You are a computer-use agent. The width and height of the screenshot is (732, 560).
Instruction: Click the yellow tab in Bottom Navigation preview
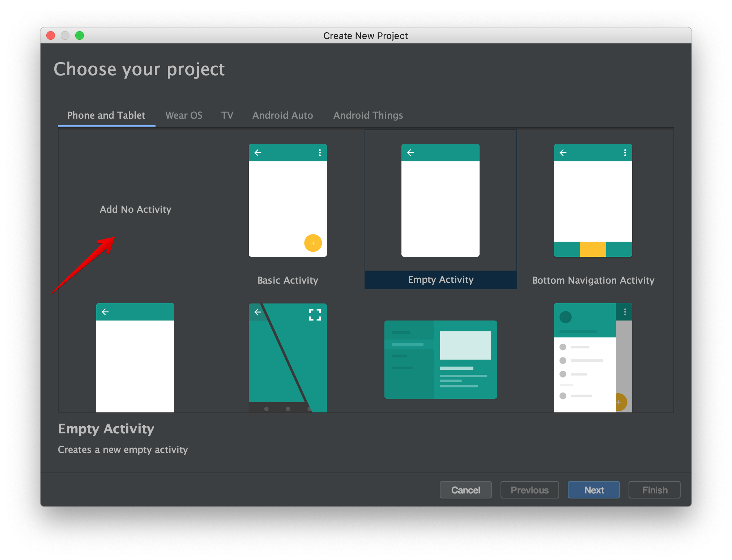593,249
